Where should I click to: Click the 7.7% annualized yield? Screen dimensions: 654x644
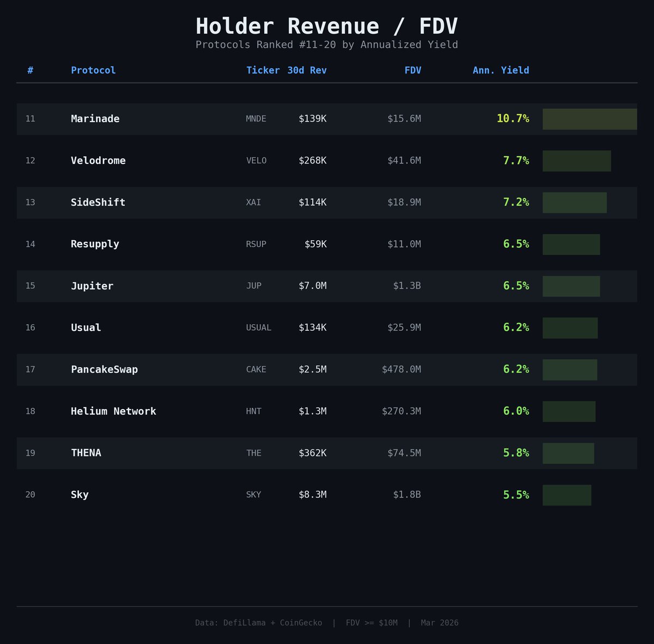[516, 161]
